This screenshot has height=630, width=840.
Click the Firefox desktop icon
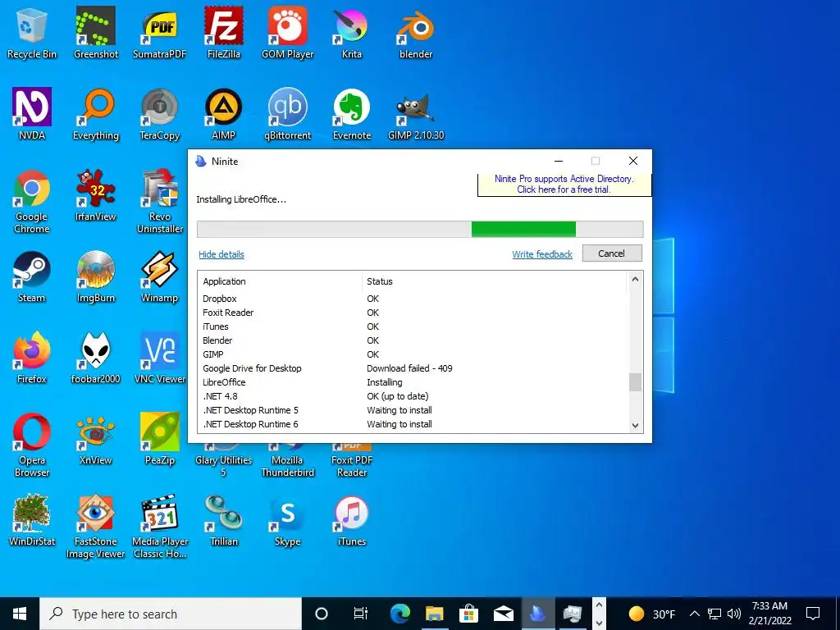coord(32,358)
